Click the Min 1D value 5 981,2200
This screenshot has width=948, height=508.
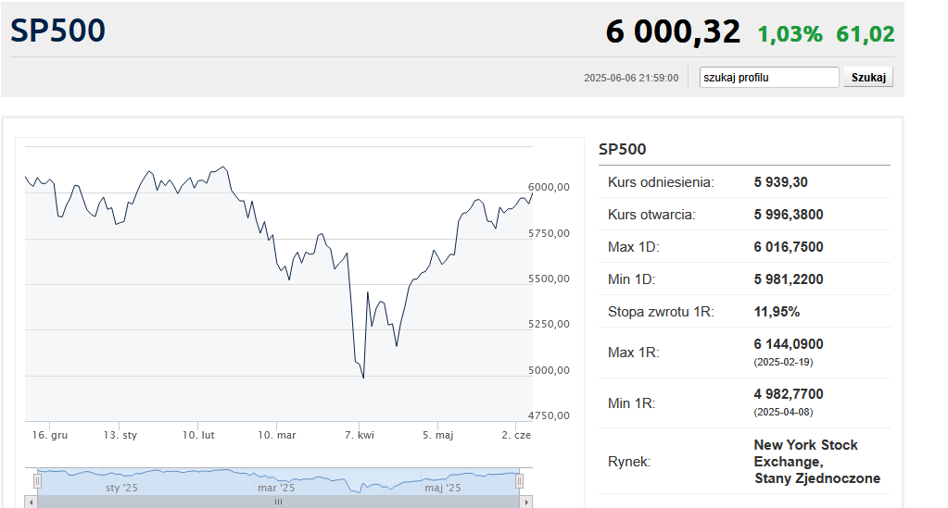pyautogui.click(x=788, y=279)
